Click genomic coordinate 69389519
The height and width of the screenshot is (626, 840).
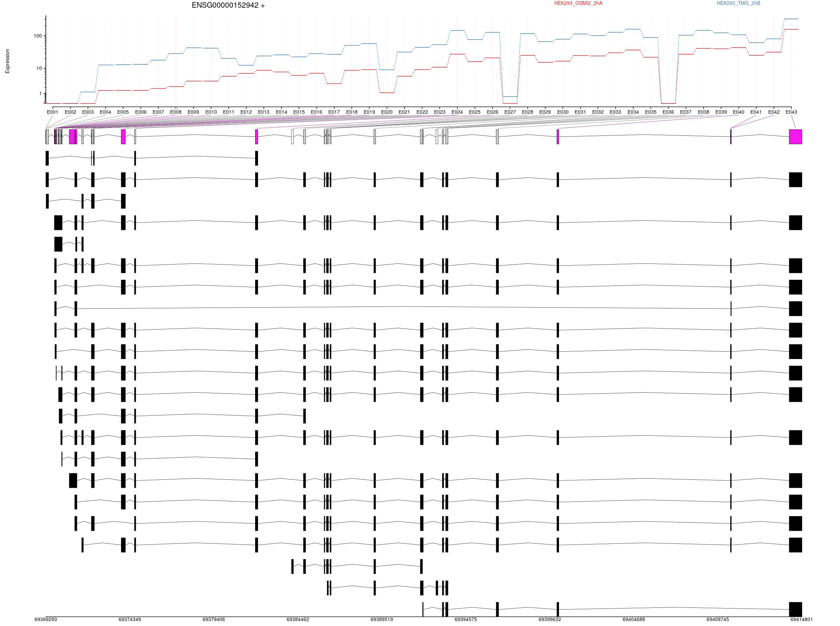coord(382,620)
